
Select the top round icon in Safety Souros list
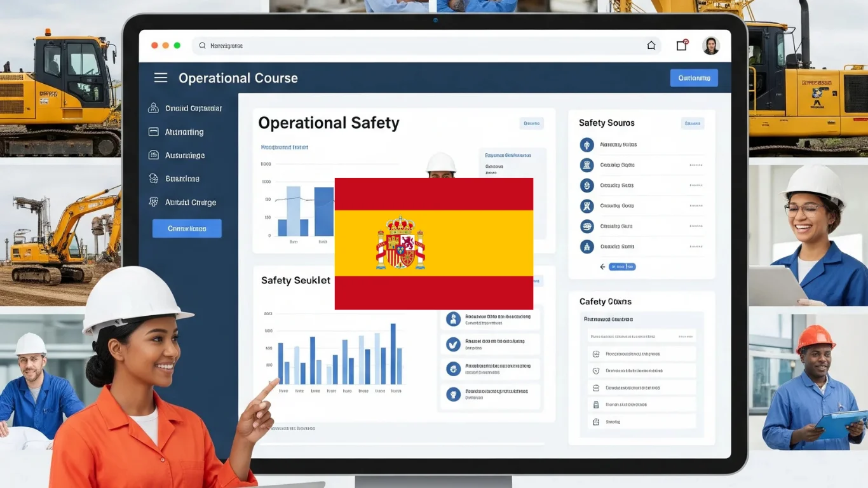point(587,145)
